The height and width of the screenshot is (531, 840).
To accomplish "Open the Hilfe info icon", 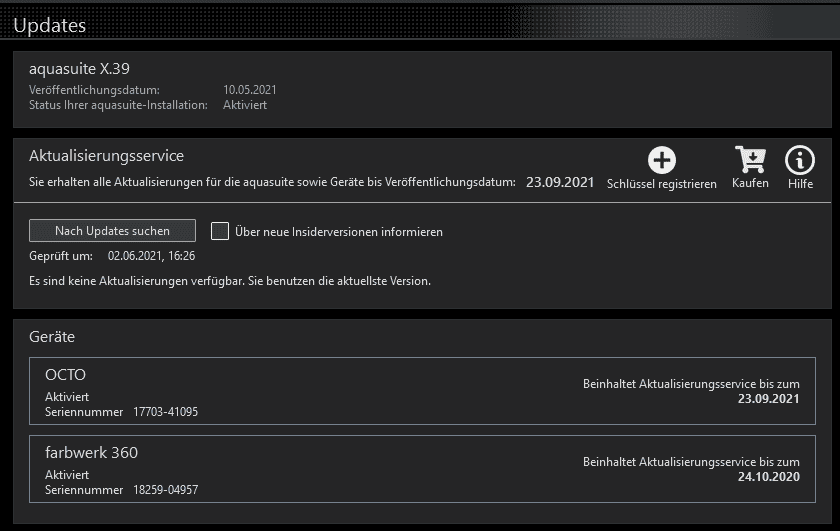I will pos(800,160).
